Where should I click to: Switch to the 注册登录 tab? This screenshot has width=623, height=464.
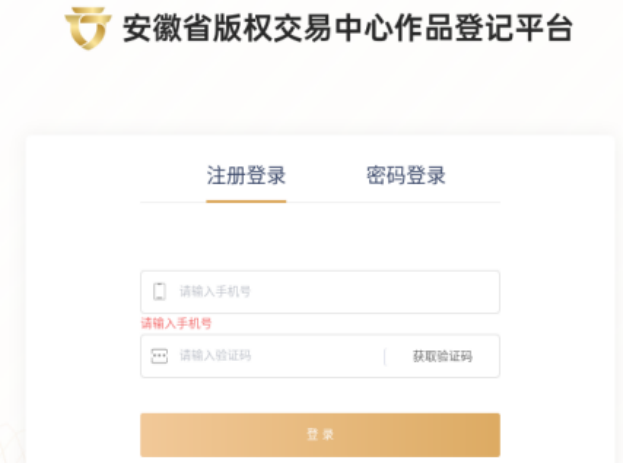[246, 176]
